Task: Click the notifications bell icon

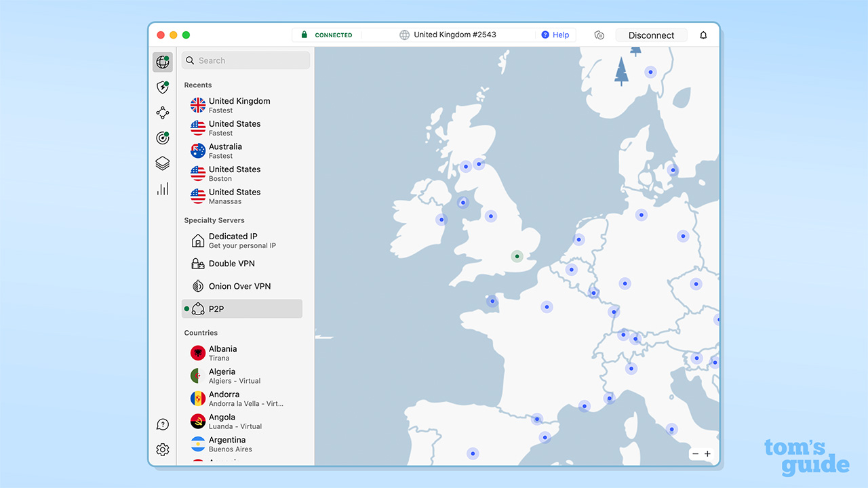Action: click(703, 35)
